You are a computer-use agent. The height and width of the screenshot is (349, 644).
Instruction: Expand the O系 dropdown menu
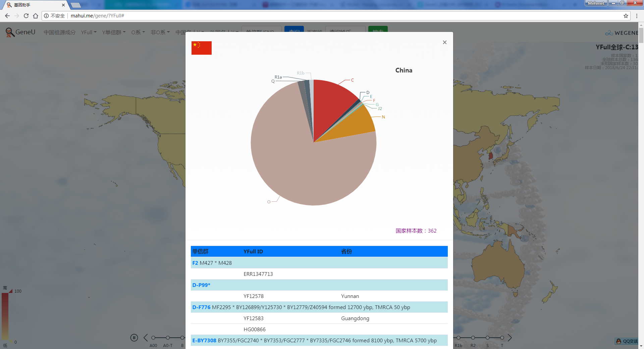coord(138,32)
